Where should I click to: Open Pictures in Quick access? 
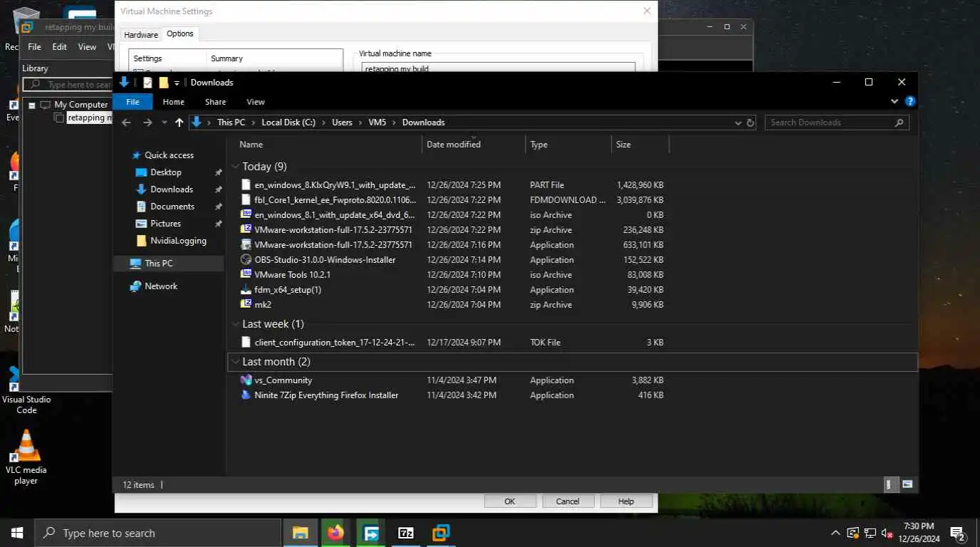[165, 224]
